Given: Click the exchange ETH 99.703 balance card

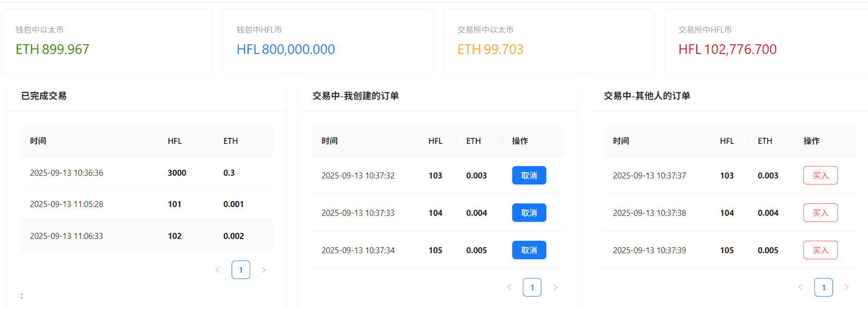Looking at the screenshot, I should [x=548, y=42].
